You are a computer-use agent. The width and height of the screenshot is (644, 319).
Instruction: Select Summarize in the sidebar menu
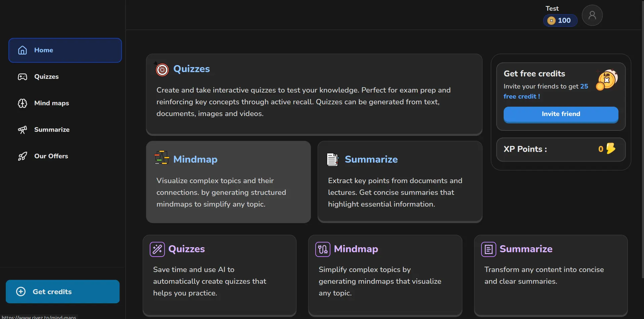pyautogui.click(x=52, y=130)
